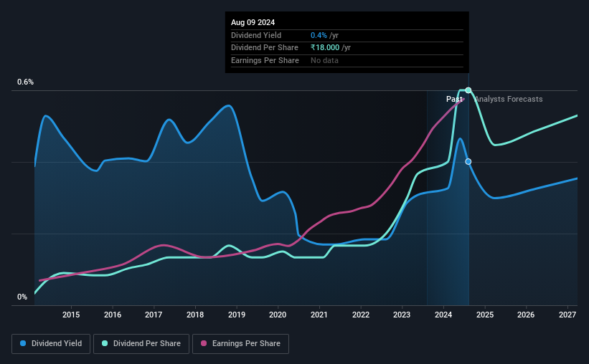Screen dimensions: 589x364
Task: Click the 0.4% Dividend Yield tooltip value
Action: (x=319, y=35)
